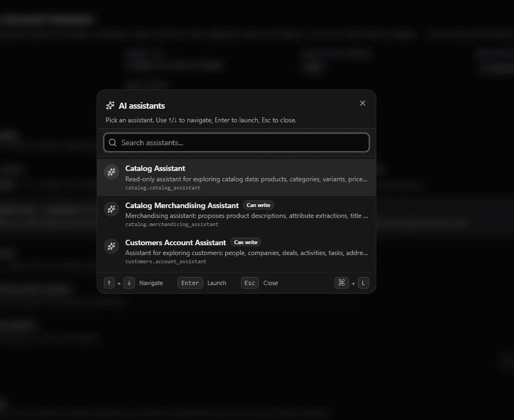Click the Enter key hint
514x420 pixels.
(190, 283)
